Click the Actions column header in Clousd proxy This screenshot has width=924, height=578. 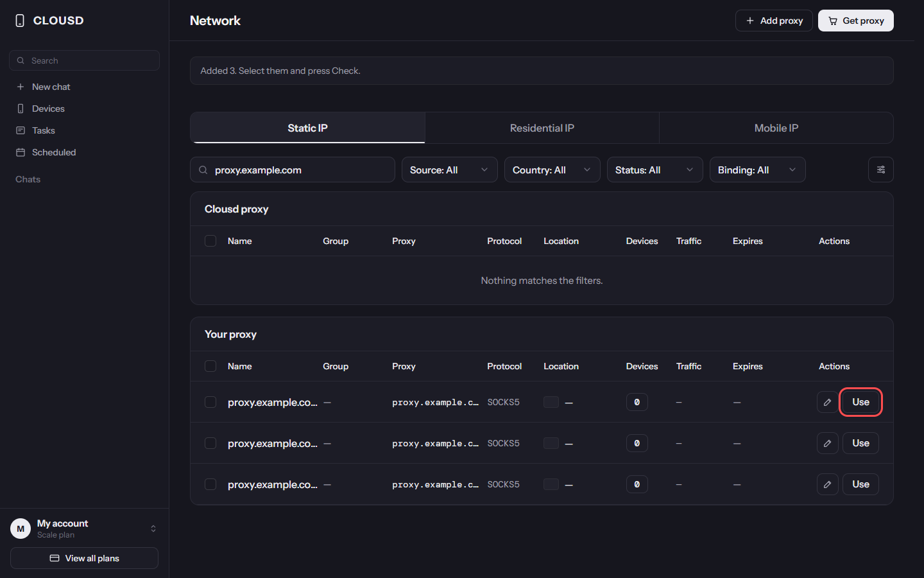click(x=834, y=241)
